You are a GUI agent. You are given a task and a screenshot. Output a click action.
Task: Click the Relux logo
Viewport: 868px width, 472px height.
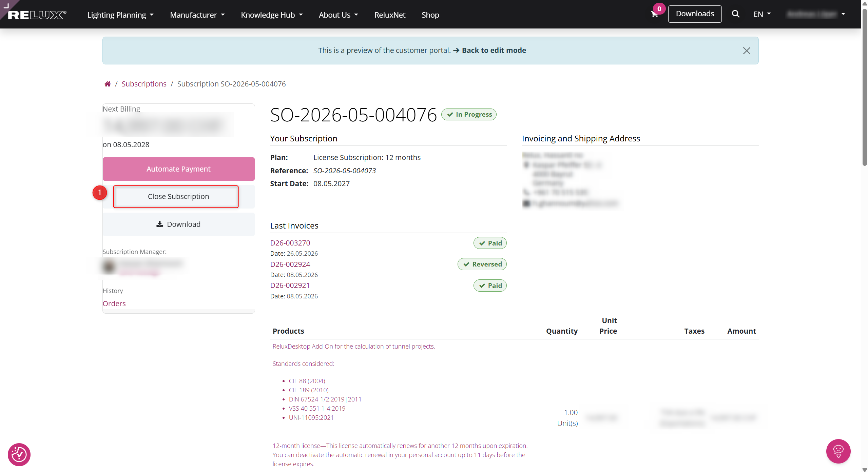pos(37,15)
